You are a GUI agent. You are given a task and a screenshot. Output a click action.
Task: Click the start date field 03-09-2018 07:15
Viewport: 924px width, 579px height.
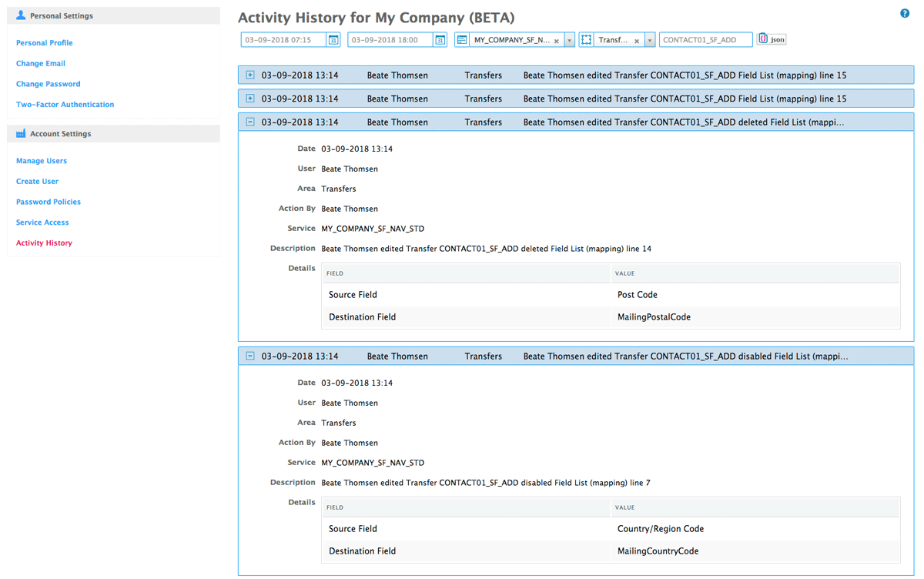coord(284,40)
